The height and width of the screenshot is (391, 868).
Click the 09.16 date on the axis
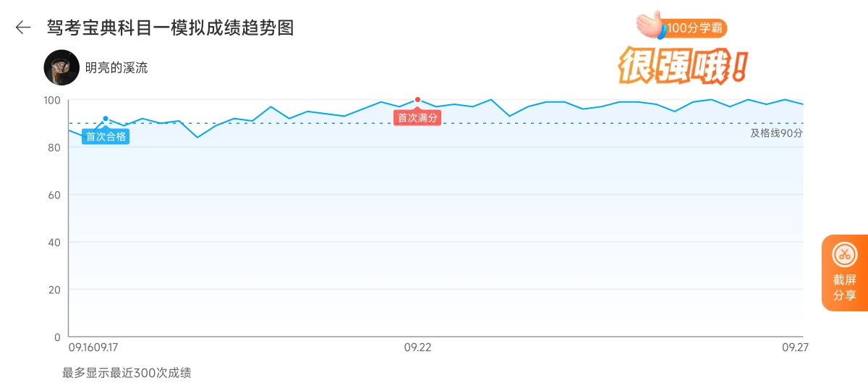(x=79, y=348)
